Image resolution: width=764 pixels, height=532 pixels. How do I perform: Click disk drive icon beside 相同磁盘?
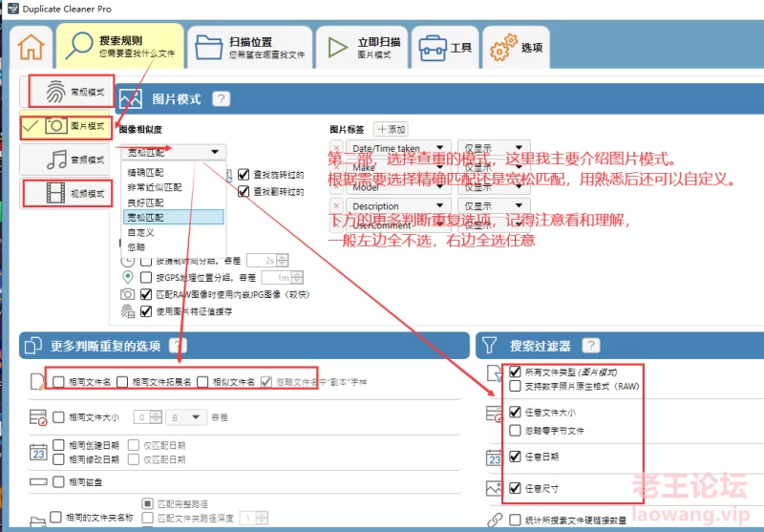coord(38,481)
